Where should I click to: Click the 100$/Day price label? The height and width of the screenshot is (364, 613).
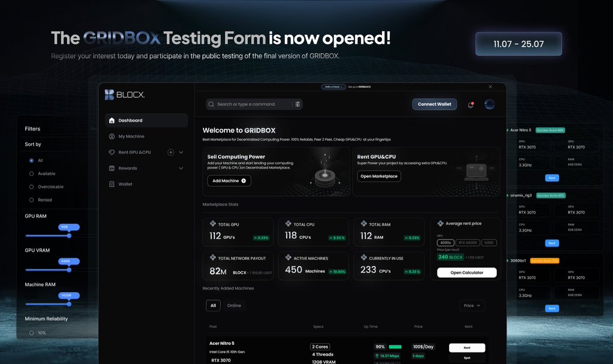click(x=423, y=347)
